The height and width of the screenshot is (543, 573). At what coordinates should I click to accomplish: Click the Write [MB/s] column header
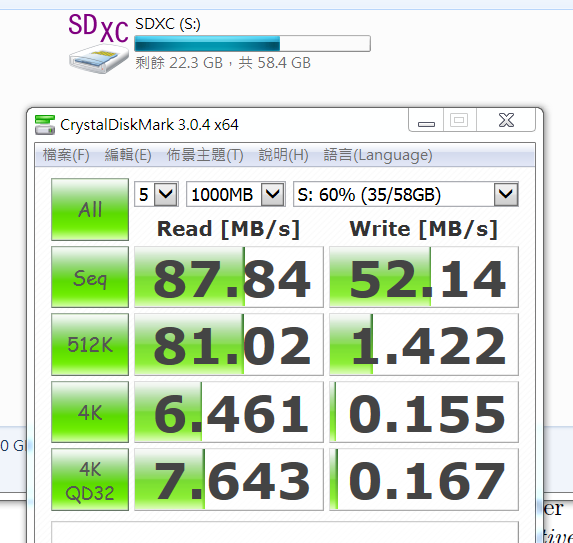pyautogui.click(x=424, y=229)
